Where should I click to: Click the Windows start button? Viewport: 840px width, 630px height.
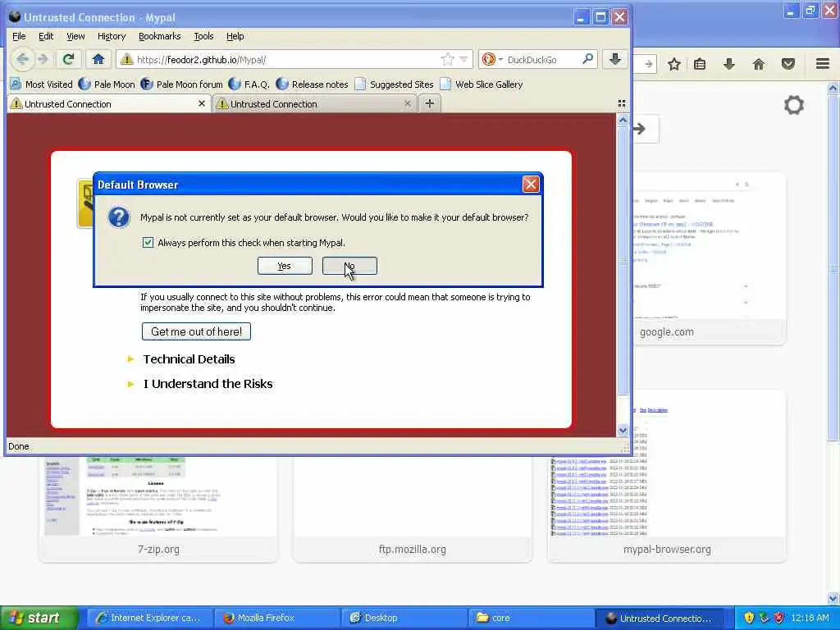(39, 618)
